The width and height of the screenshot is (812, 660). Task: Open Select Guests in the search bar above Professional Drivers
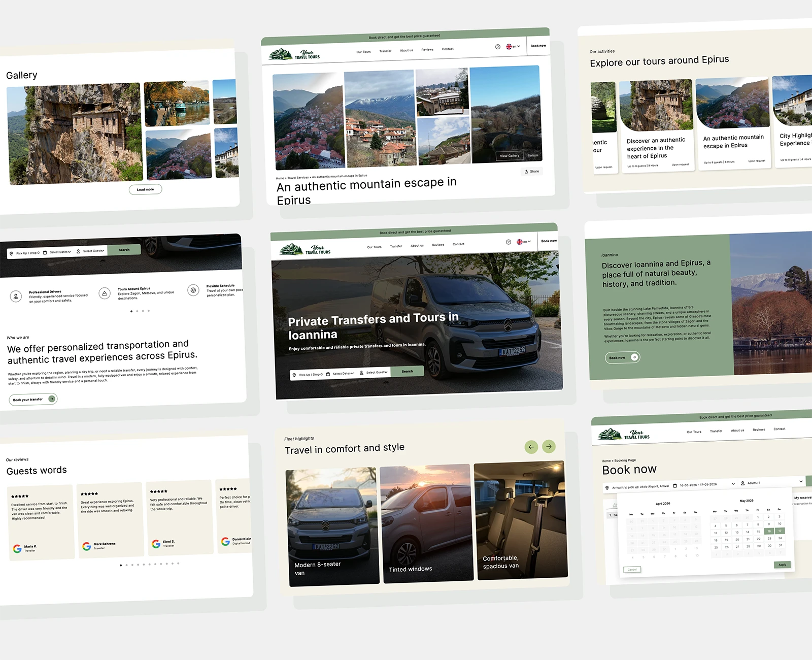[x=94, y=251]
